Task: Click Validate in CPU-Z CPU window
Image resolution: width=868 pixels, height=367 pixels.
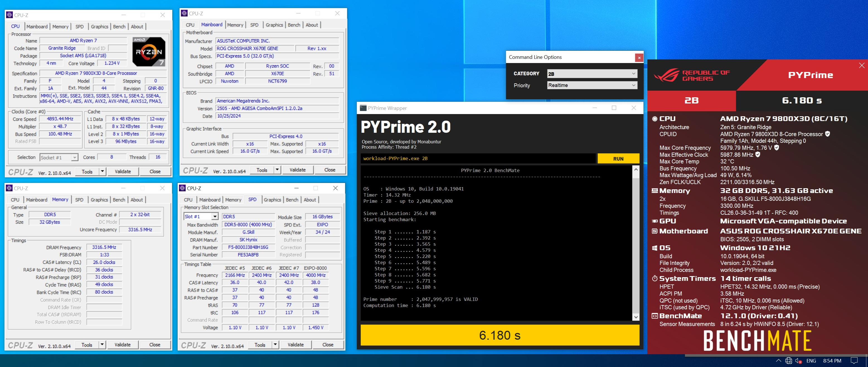Action: click(123, 172)
